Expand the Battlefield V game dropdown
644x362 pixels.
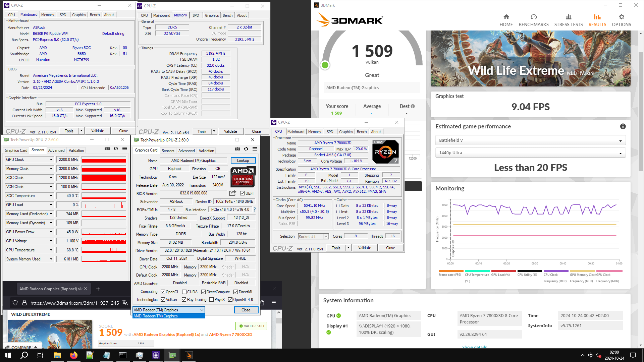[530, 140]
